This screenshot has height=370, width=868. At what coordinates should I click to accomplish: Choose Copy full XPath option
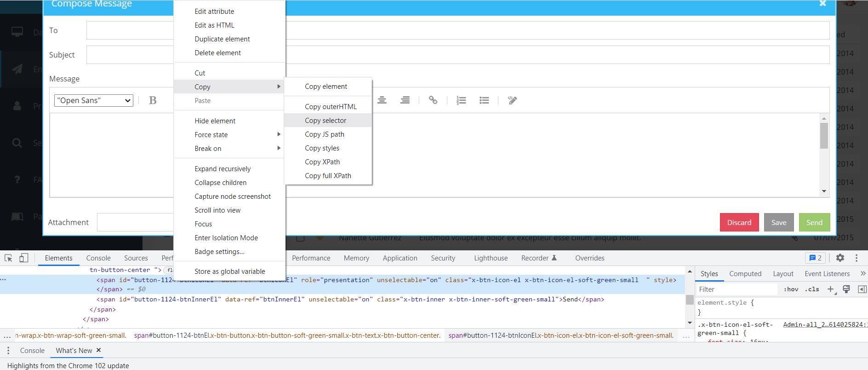[x=328, y=176]
